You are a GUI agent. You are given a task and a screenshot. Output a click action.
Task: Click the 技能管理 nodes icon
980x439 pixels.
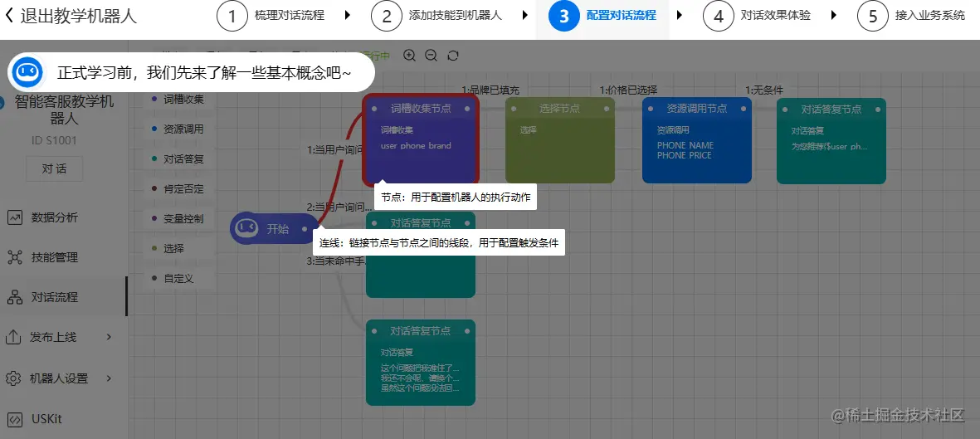coord(14,257)
